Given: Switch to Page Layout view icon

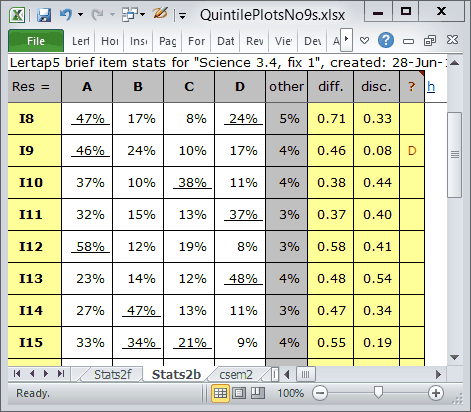Looking at the screenshot, I should (239, 393).
